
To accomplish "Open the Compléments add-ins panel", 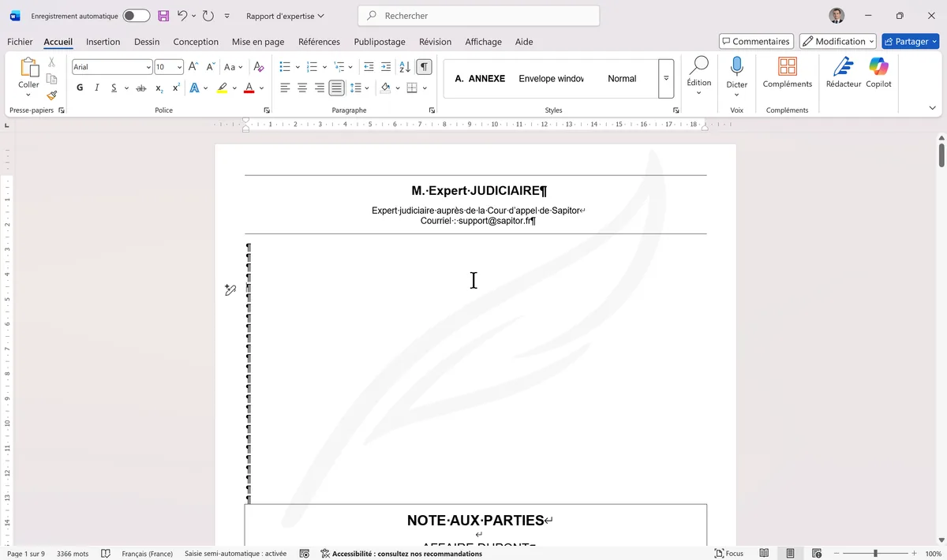I will tap(787, 75).
